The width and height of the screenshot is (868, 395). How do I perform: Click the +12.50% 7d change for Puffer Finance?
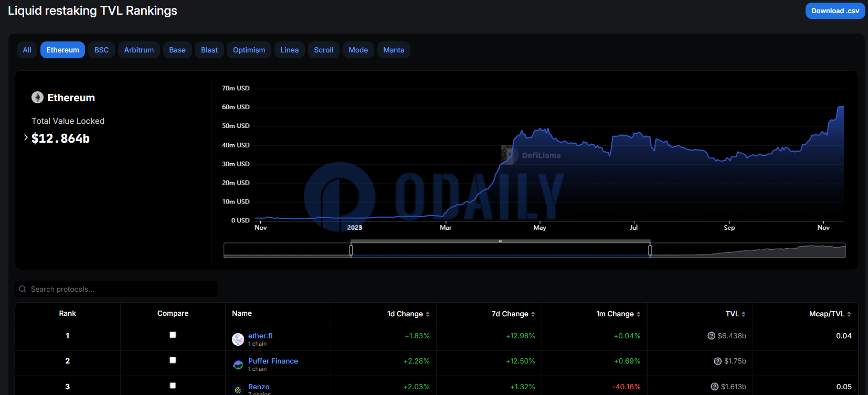click(x=521, y=361)
